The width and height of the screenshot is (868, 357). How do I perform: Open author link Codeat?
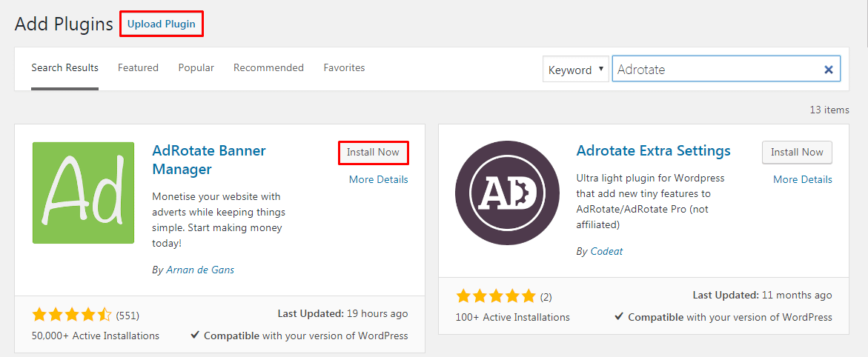click(x=607, y=251)
